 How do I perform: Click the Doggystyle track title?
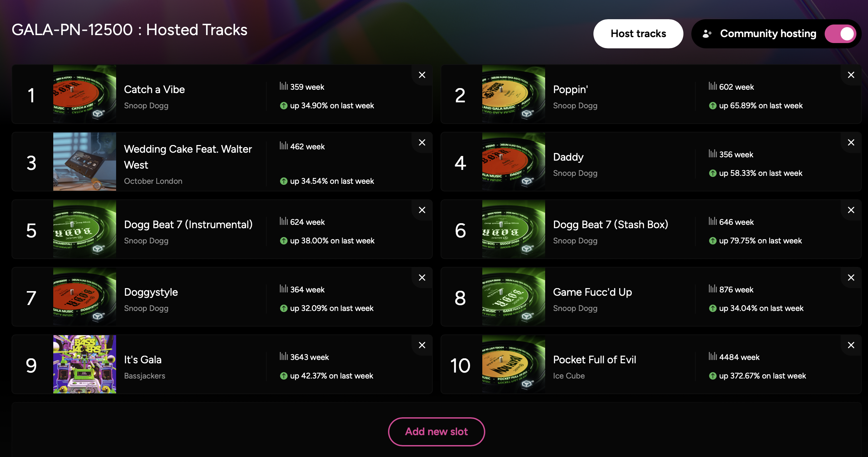click(151, 292)
